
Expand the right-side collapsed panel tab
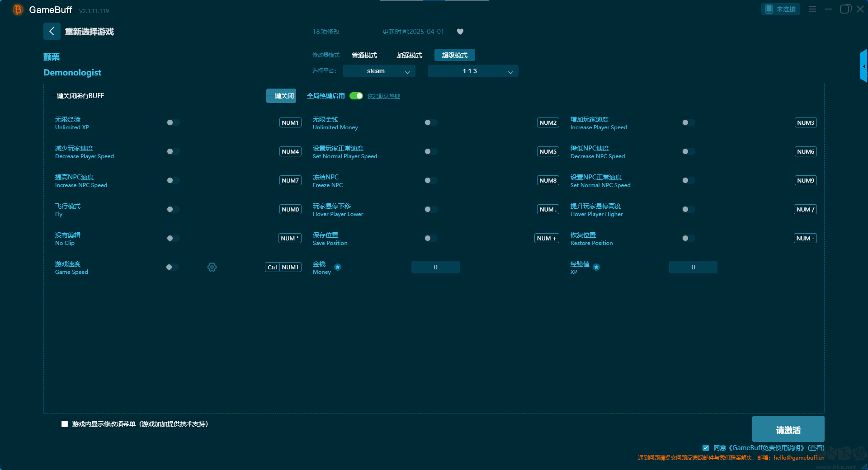(863, 66)
